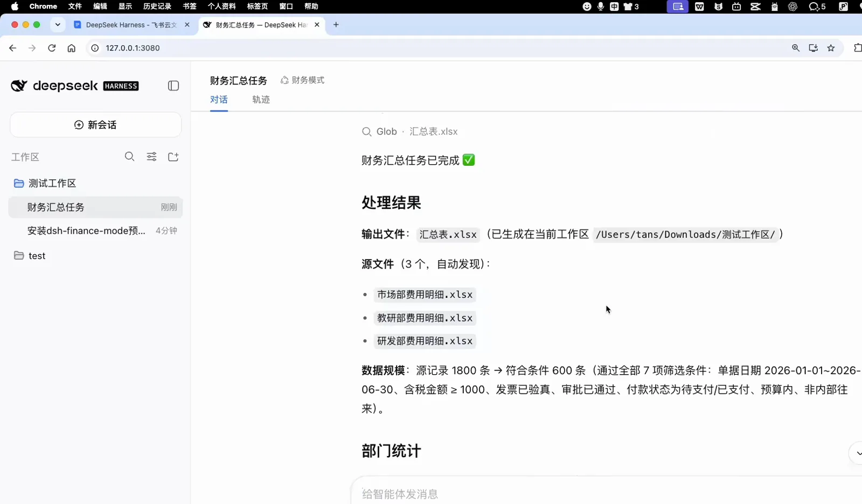Open the tab search dropdown arrow
This screenshot has width=862, height=504.
coord(58,25)
